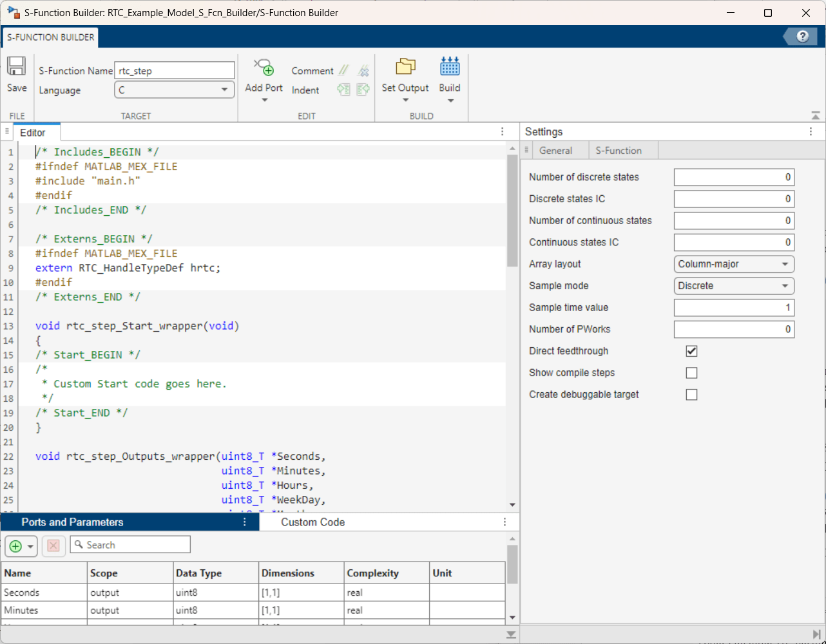The height and width of the screenshot is (644, 826).
Task: Select the General settings tab
Action: pyautogui.click(x=555, y=151)
